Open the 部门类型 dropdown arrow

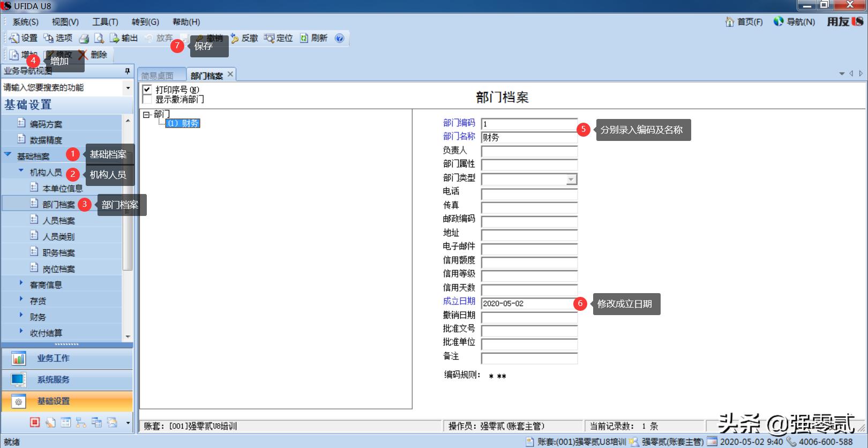coord(571,180)
